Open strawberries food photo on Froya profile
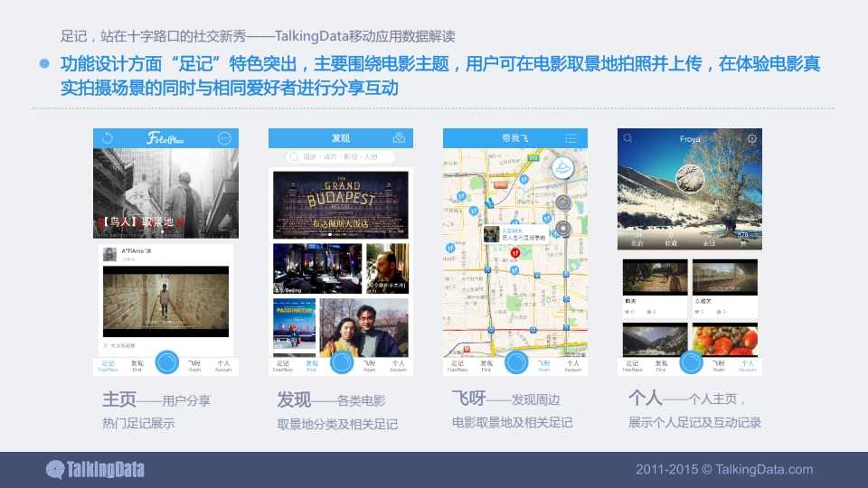868x488 pixels. tap(725, 339)
